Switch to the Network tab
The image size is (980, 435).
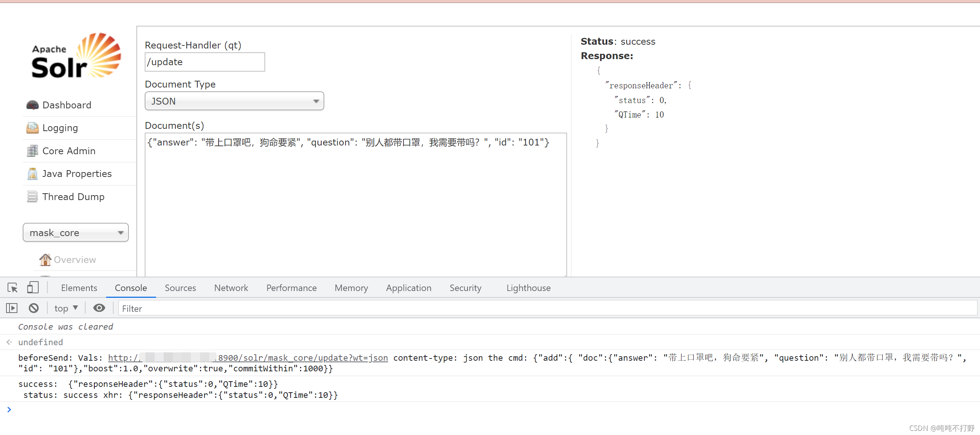tap(231, 288)
